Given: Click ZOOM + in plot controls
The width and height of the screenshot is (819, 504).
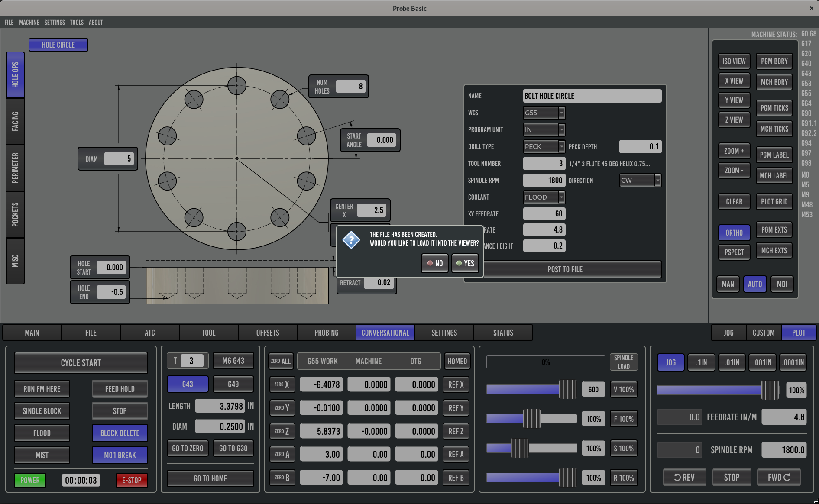Looking at the screenshot, I should click(734, 151).
